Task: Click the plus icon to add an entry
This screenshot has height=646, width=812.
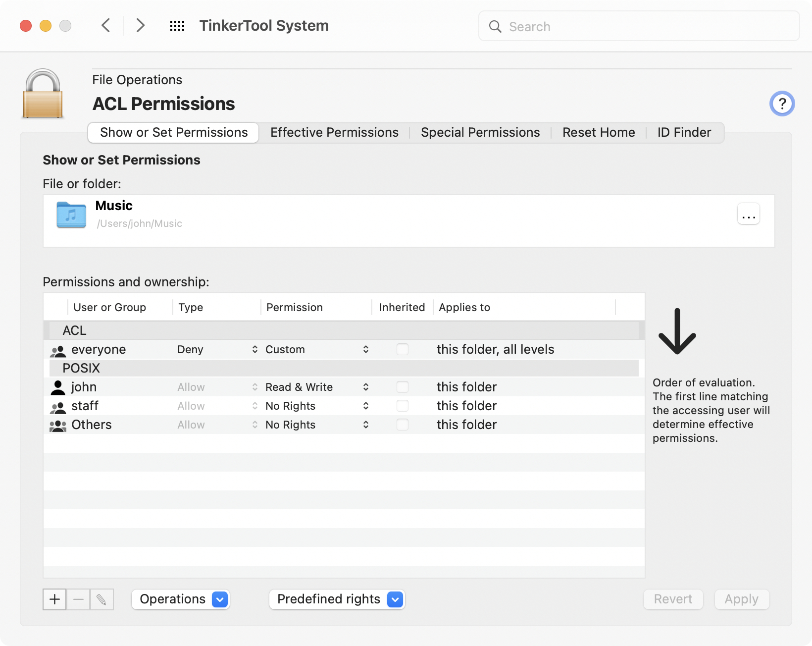Action: [x=54, y=599]
